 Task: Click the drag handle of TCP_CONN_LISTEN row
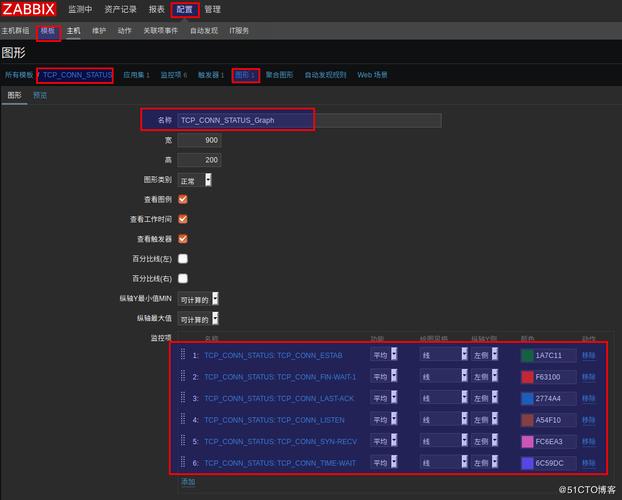[183, 419]
